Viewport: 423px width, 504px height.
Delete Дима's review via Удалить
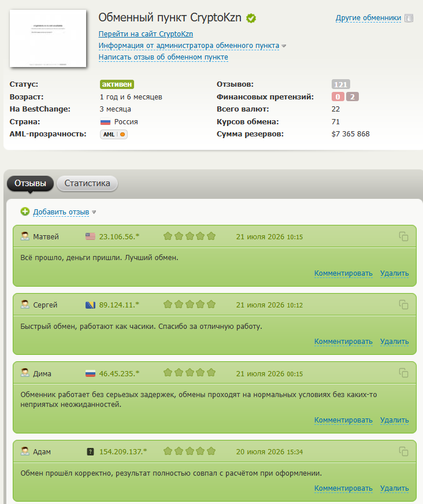click(x=394, y=420)
